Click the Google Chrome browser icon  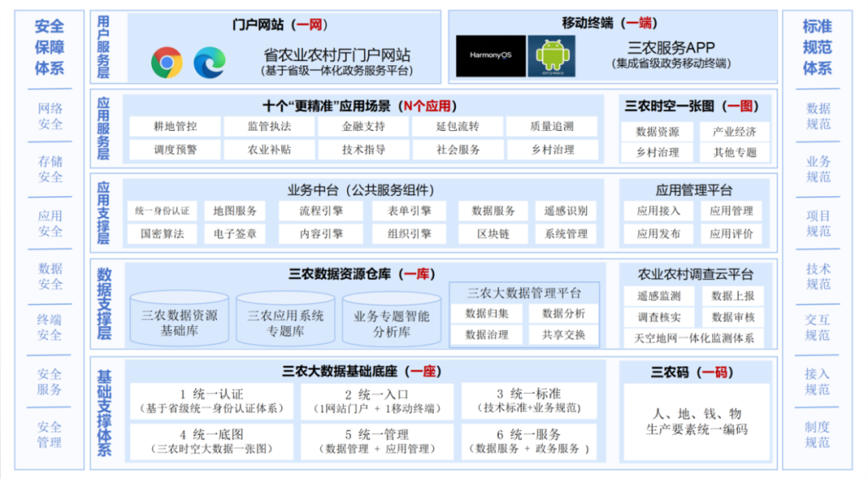pos(167,62)
